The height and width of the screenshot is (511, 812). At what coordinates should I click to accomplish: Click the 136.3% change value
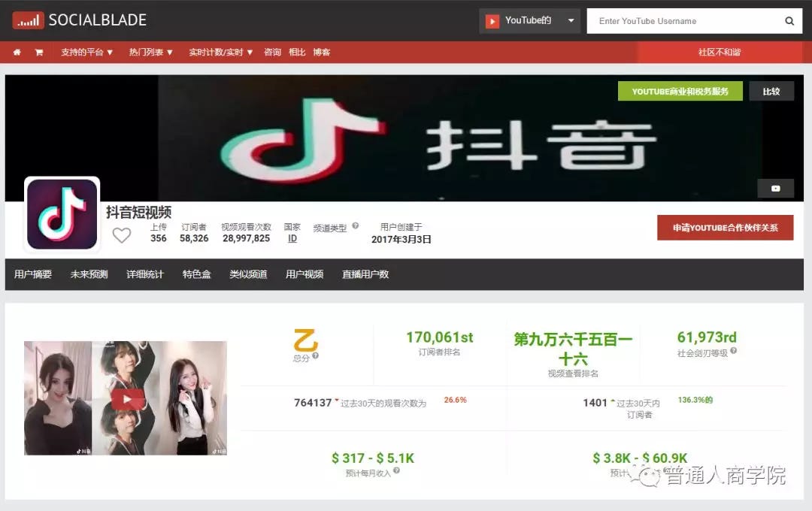point(695,400)
